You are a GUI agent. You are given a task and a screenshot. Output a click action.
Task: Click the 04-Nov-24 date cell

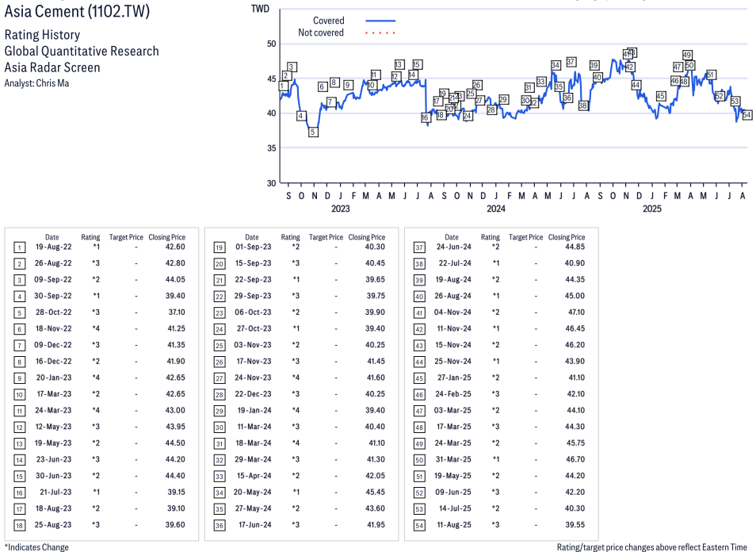(452, 312)
